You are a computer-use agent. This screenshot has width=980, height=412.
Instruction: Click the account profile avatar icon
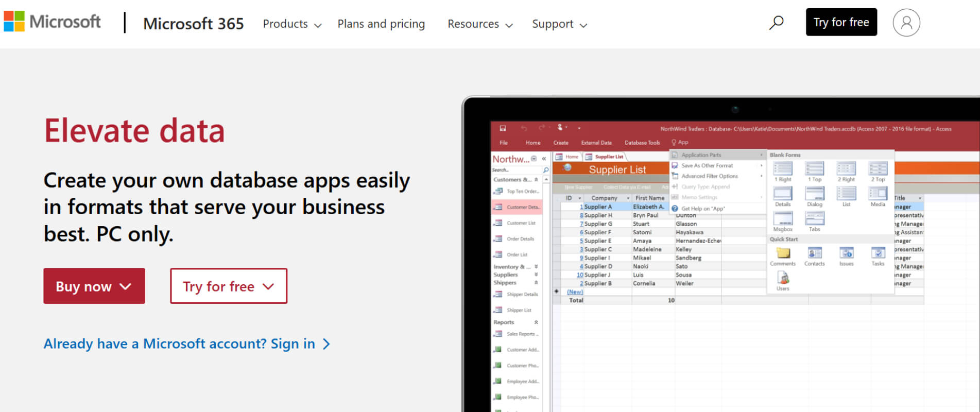[x=906, y=23]
